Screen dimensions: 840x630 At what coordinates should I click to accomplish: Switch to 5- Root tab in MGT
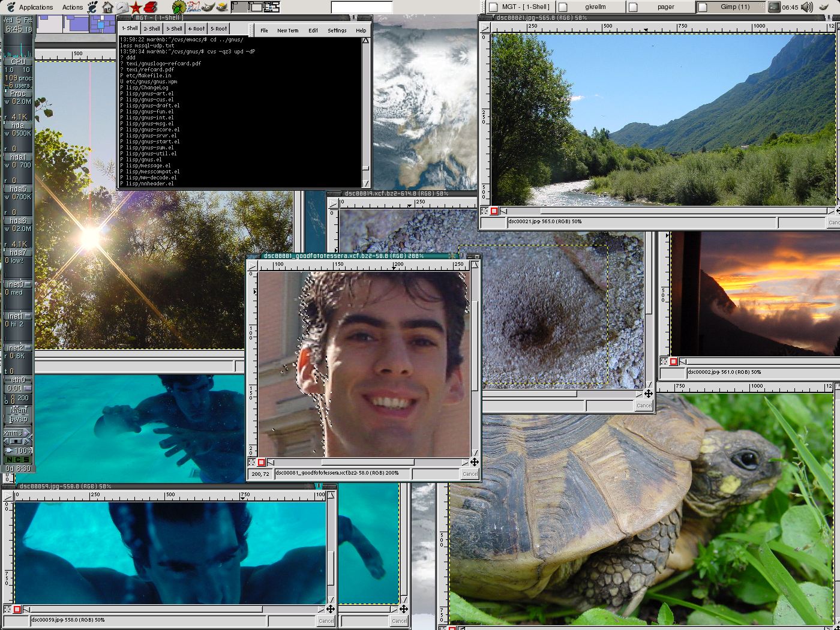point(218,28)
